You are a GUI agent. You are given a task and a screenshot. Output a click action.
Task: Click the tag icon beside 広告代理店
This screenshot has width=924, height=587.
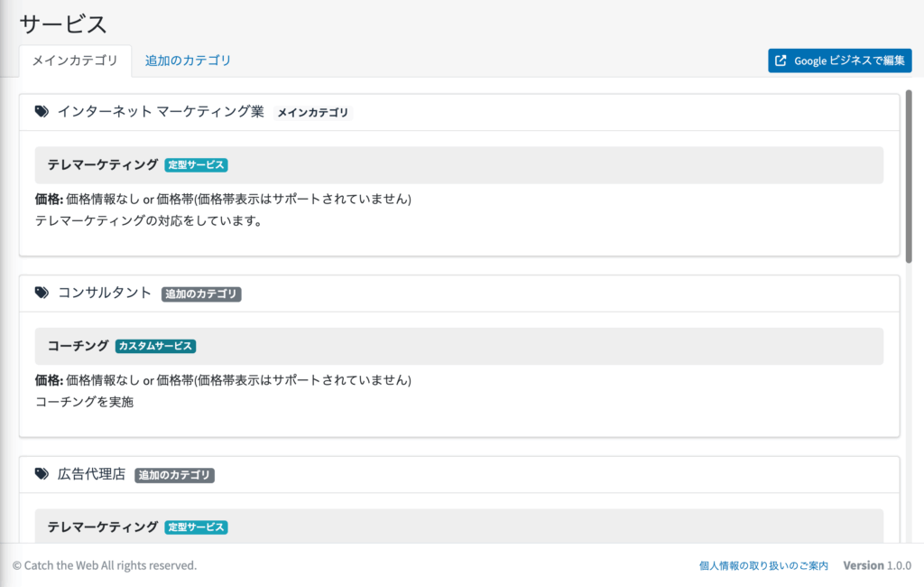tap(42, 474)
